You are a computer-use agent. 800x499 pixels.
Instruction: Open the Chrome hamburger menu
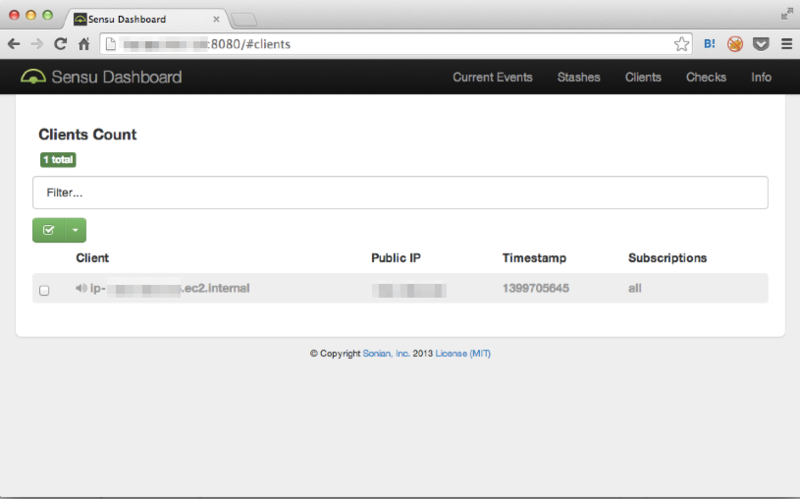tap(786, 44)
